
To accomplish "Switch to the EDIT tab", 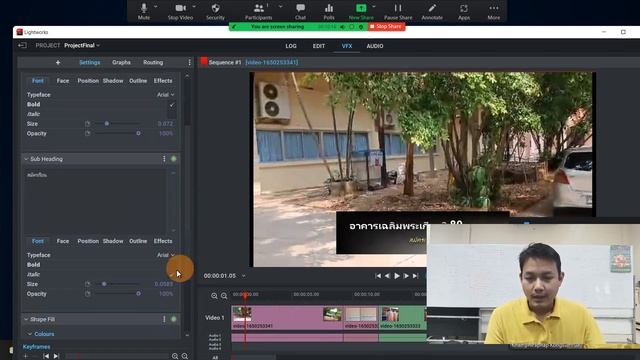I will tap(319, 46).
